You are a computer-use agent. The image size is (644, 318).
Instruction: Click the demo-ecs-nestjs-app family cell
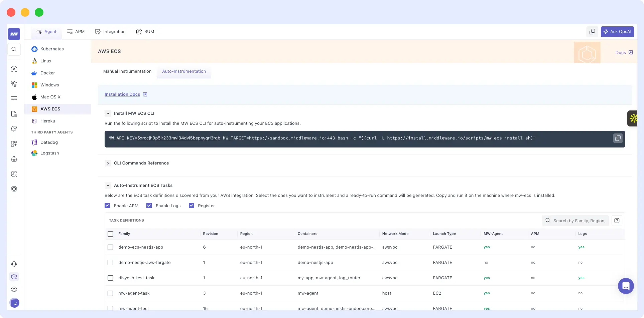click(141, 247)
